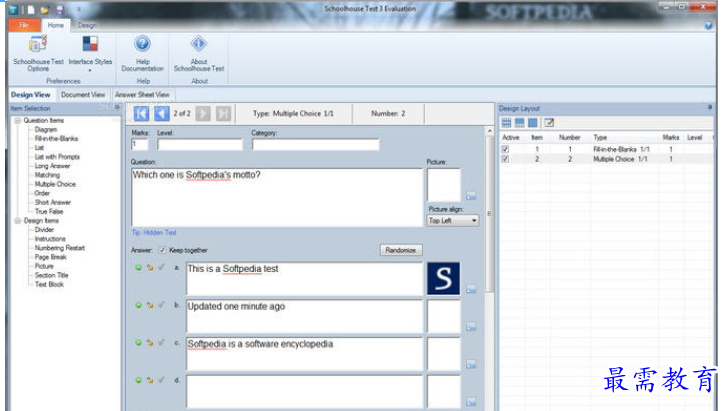725x411 pixels.
Task: Go to last question item
Action: click(223, 113)
